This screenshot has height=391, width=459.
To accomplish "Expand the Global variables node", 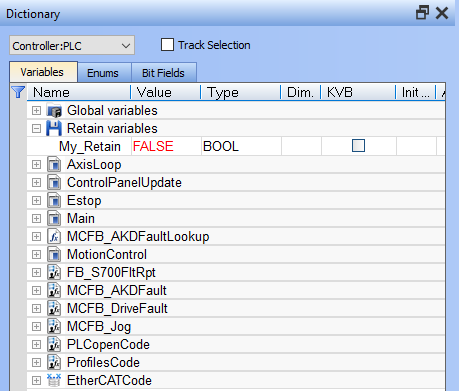I will click(36, 111).
